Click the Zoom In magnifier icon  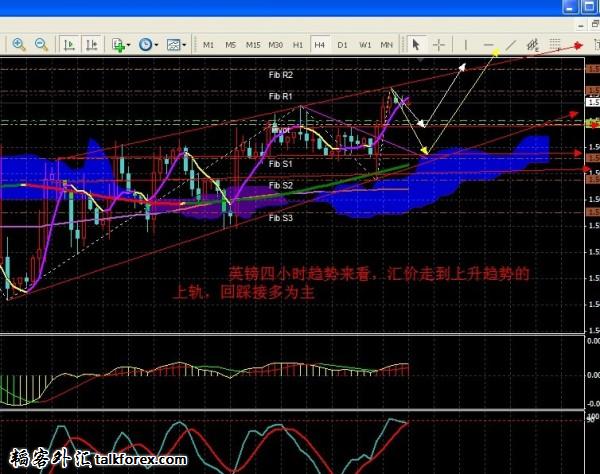point(18,44)
